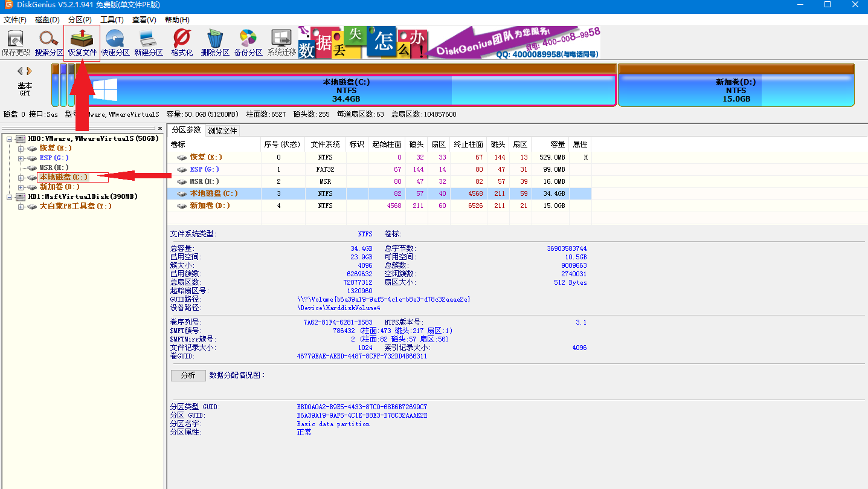
Task: Open the 备份分区 tool
Action: pyautogui.click(x=248, y=43)
